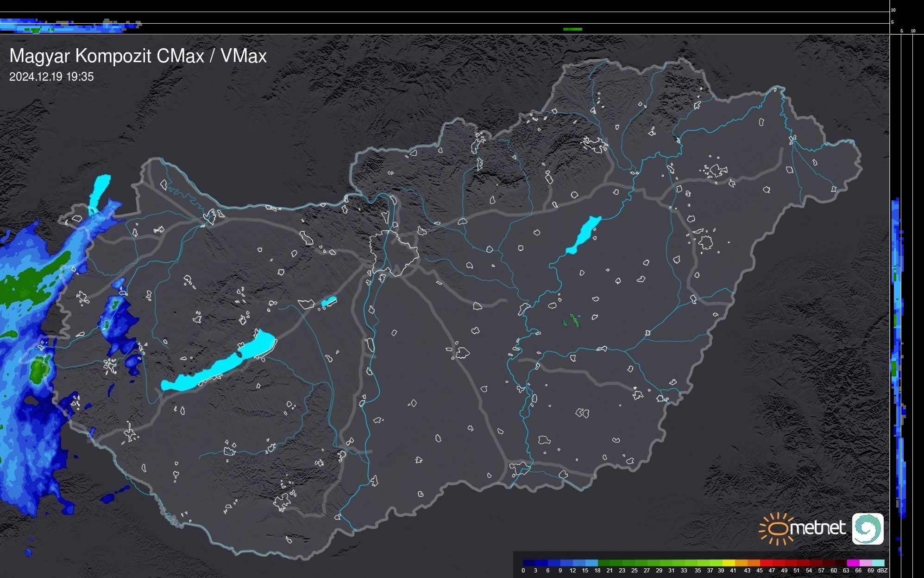Click the small green echo east of the Tisza
Image resolution: width=924 pixels, height=578 pixels.
coord(574,321)
